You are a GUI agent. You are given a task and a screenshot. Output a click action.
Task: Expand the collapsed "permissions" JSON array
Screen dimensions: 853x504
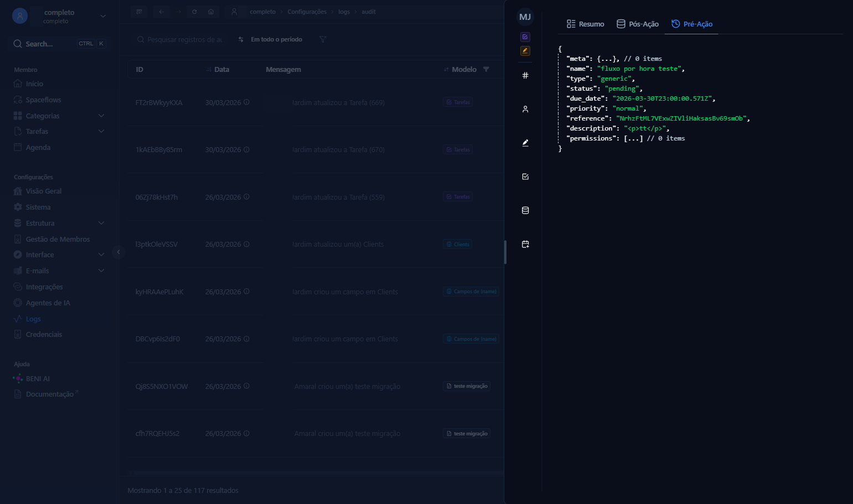[x=633, y=138]
